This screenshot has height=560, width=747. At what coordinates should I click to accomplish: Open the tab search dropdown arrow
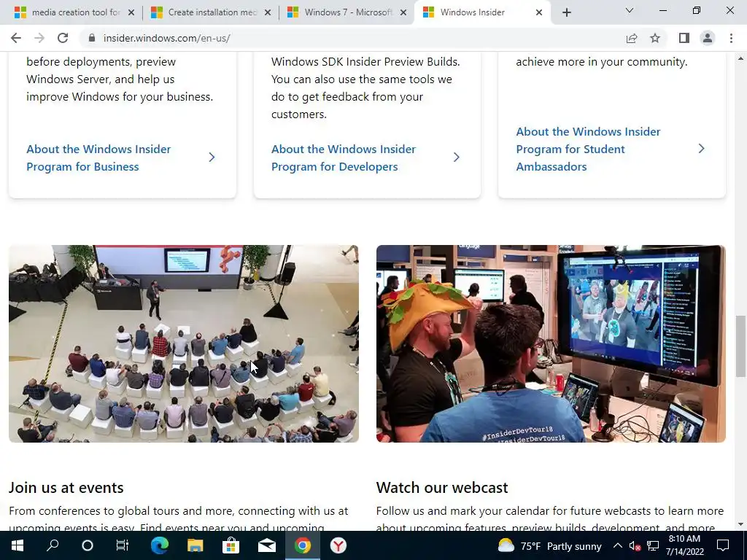coord(630,10)
